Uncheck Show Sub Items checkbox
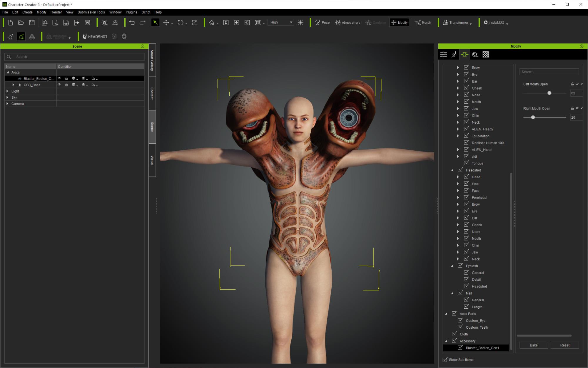The image size is (588, 368). tap(445, 359)
